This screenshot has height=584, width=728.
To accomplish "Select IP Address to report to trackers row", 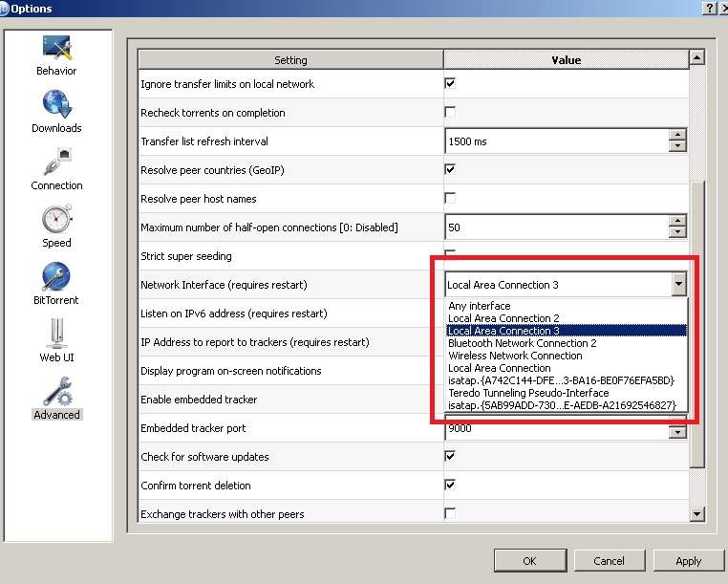I will [x=290, y=342].
